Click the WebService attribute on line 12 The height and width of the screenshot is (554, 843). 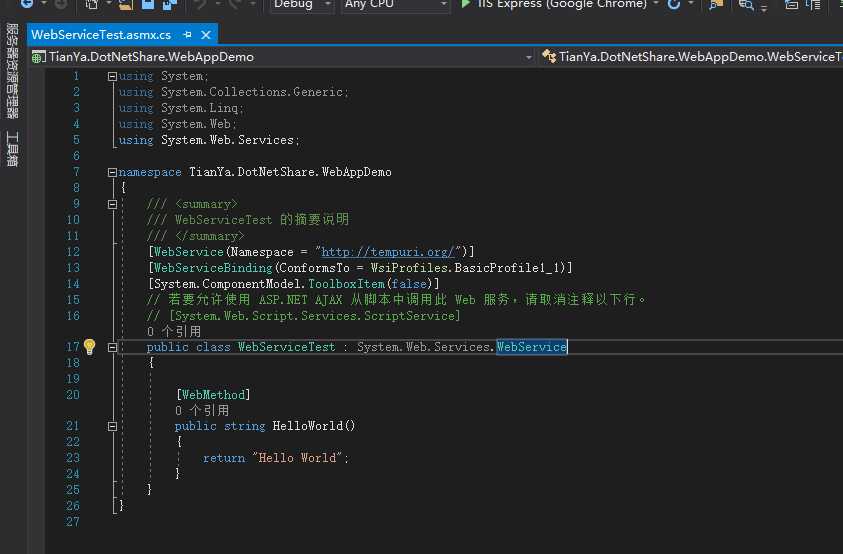coord(189,252)
